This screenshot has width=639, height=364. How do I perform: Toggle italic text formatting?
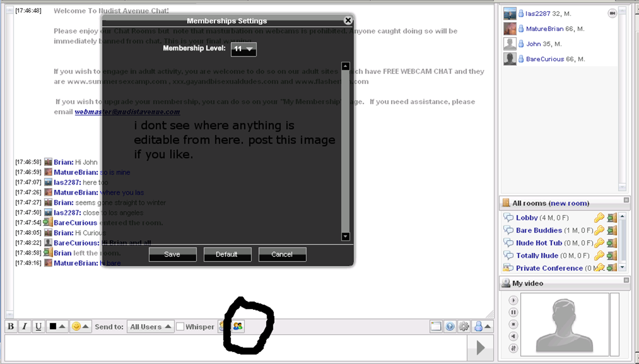[x=25, y=327]
